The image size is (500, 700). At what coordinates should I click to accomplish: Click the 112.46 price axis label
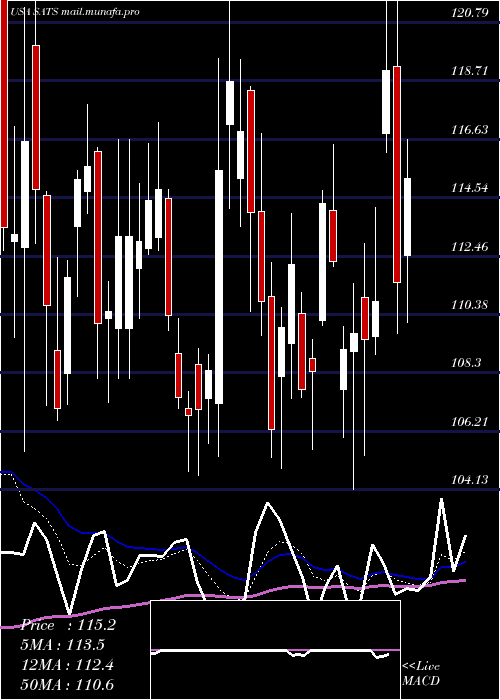470,246
